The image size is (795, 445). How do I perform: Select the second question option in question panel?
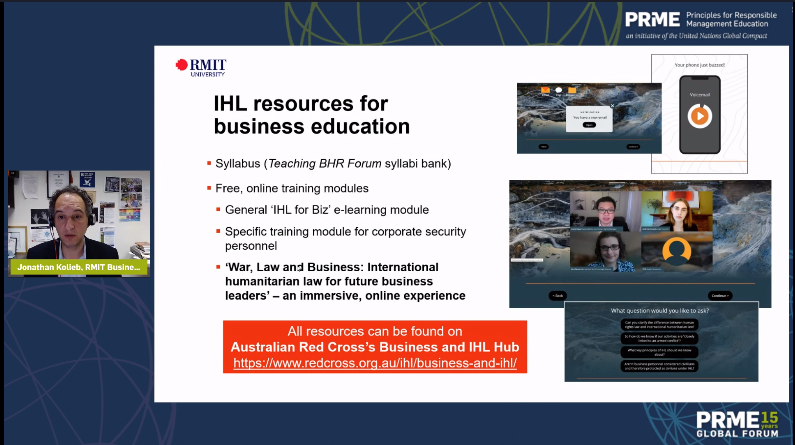coord(660,338)
